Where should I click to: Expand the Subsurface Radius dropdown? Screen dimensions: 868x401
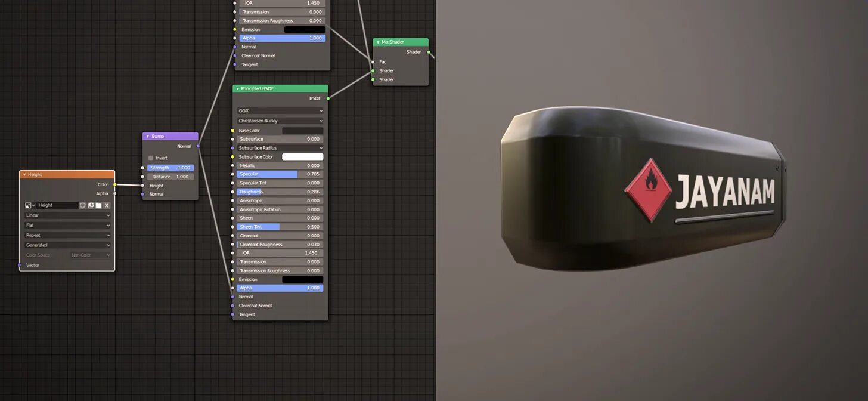pos(280,148)
